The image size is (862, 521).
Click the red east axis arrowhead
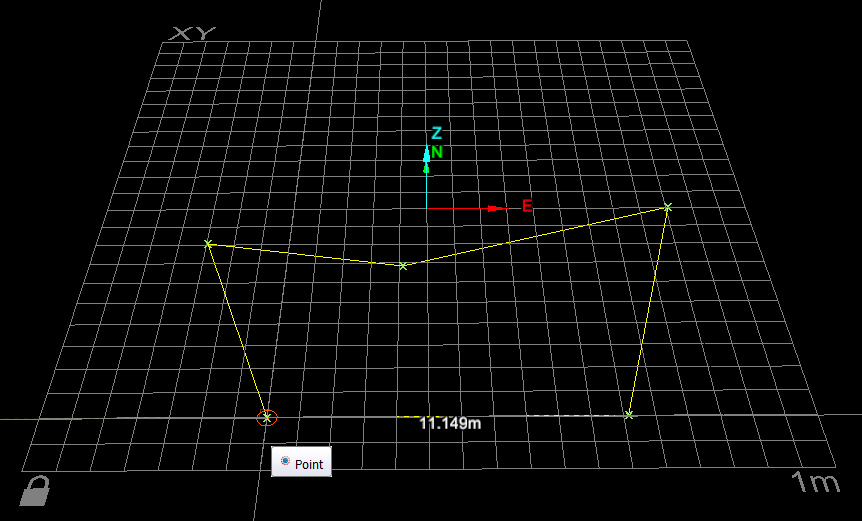(x=497, y=208)
